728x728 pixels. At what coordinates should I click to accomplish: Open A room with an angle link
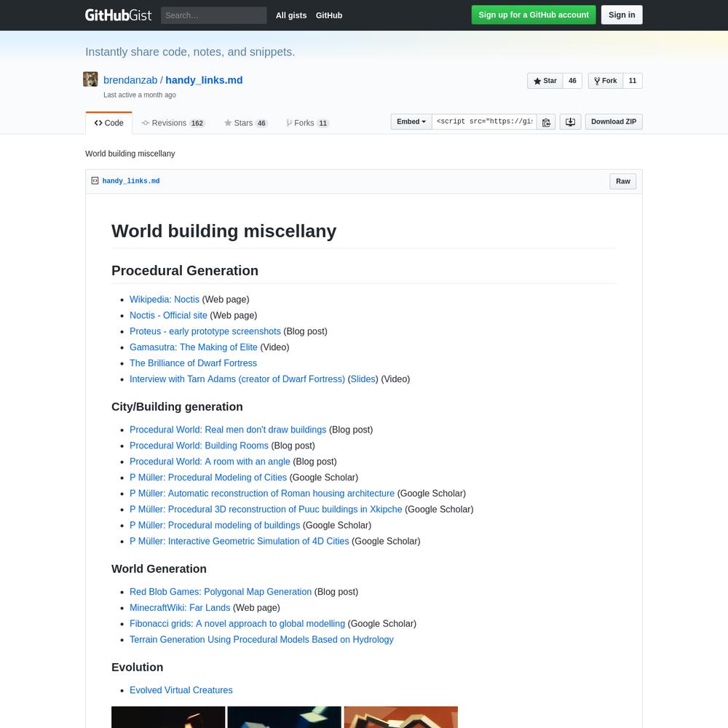point(210,462)
